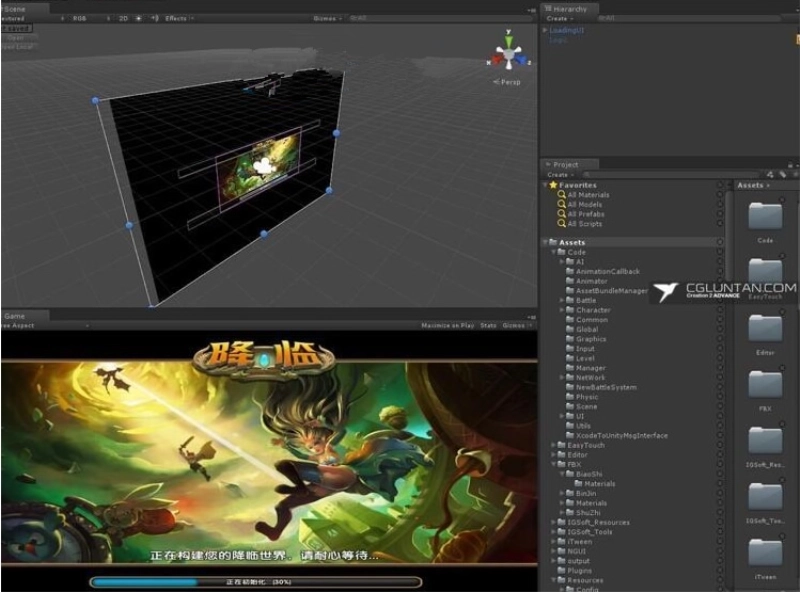
Task: Open the RGB render mode dropdown
Action: pos(90,18)
